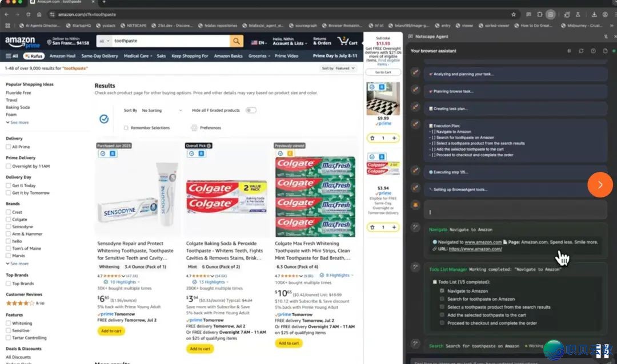Click the new document icon in assistant header

pos(605,51)
